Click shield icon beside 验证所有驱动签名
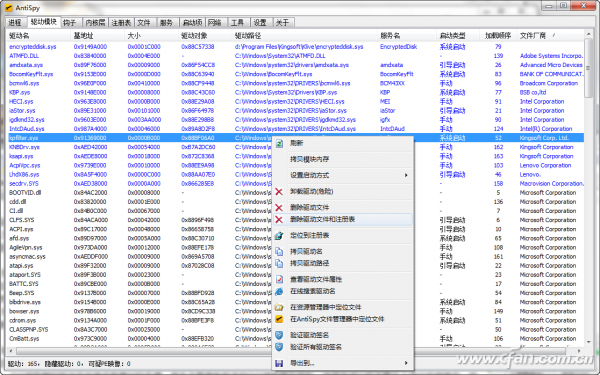 [279, 347]
